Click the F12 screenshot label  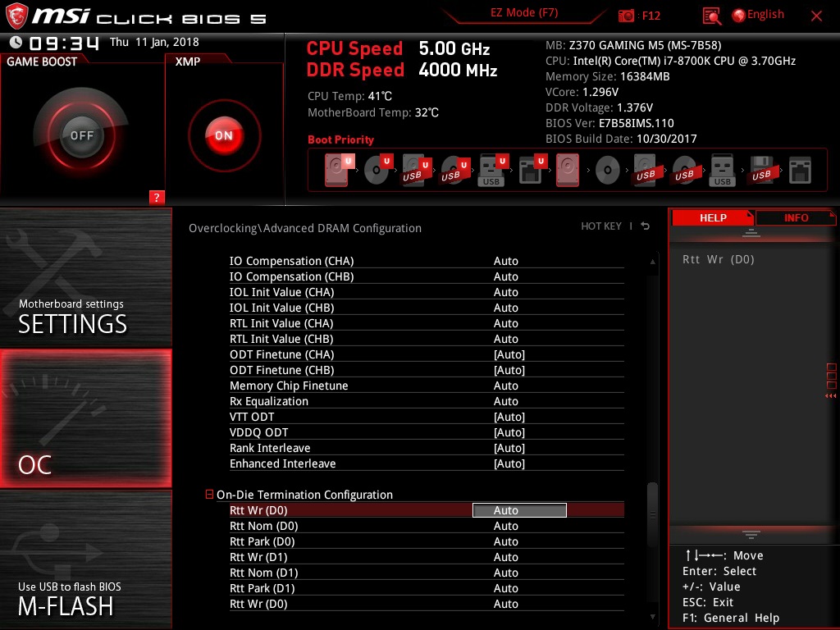pyautogui.click(x=651, y=16)
